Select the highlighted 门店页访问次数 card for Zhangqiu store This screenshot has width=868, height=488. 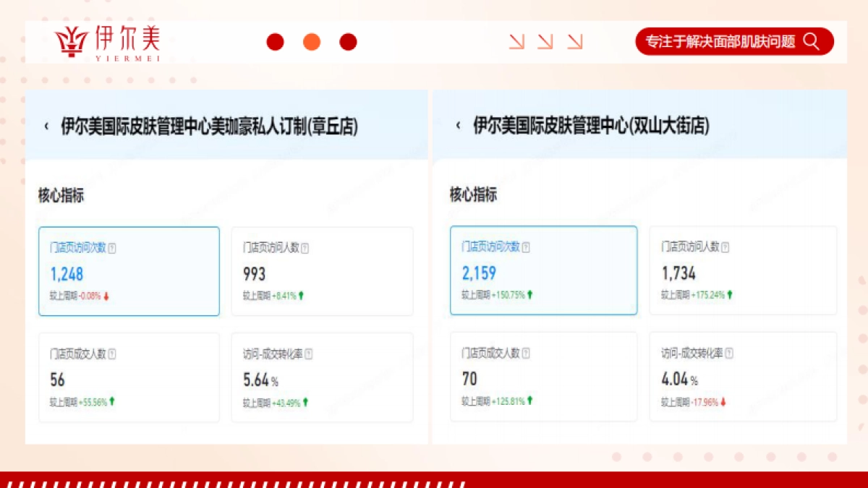point(129,271)
